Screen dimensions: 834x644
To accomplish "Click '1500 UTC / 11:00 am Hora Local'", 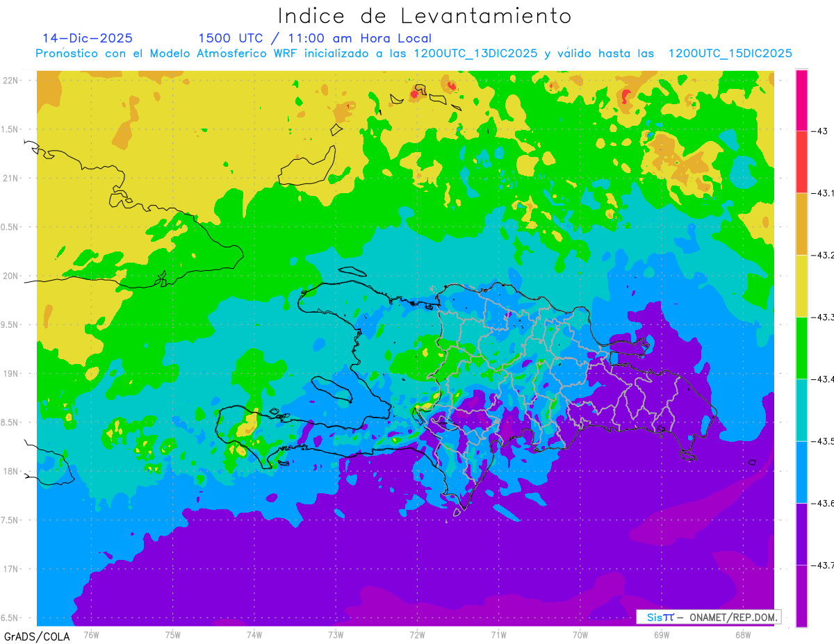I will (x=315, y=38).
